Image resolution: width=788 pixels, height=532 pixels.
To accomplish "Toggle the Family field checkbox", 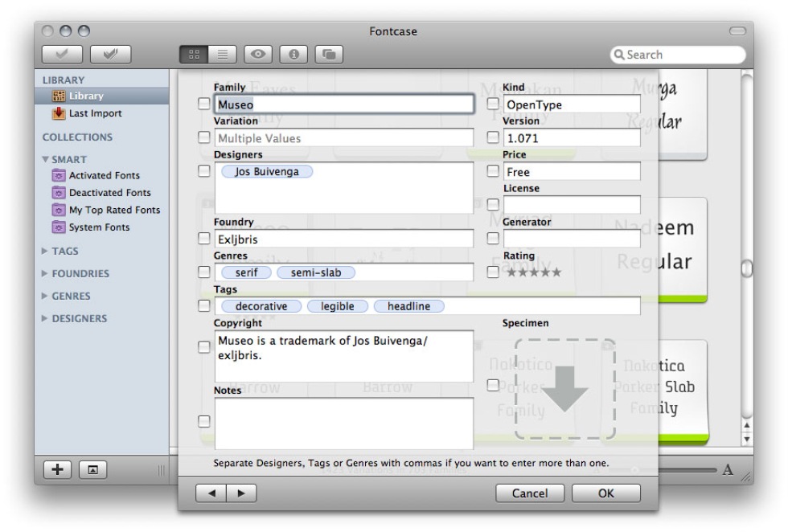I will click(203, 103).
